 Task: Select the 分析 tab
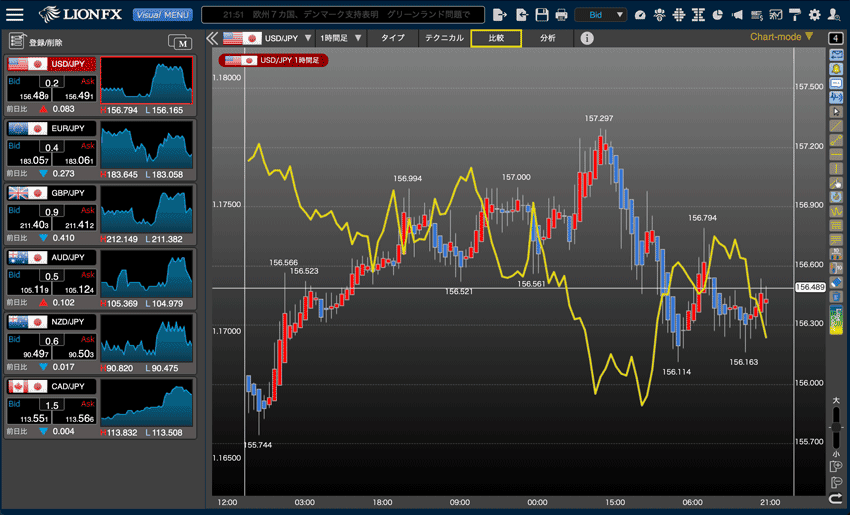(x=547, y=38)
